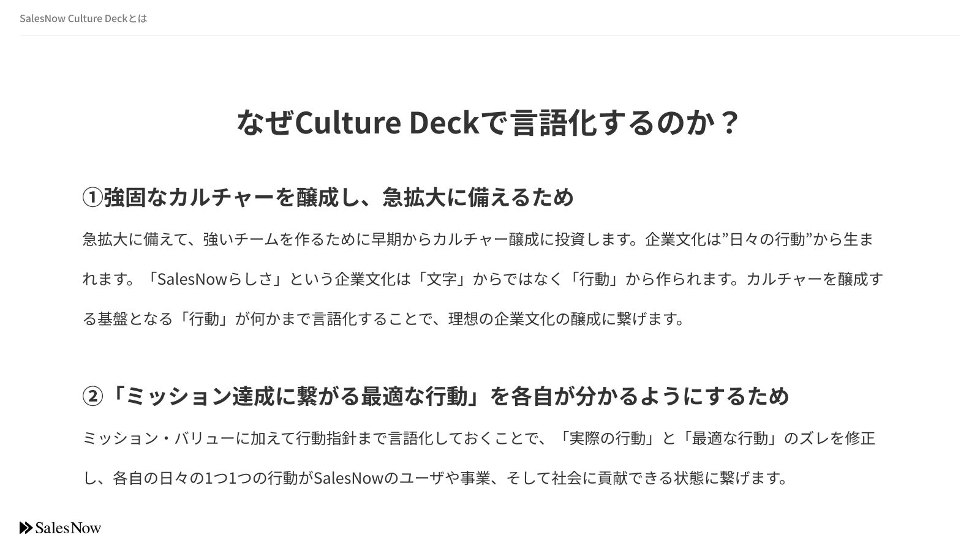Viewport: 980px width, 551px height.
Task: Click the SalesNow logo wordmark text
Action: [68, 528]
